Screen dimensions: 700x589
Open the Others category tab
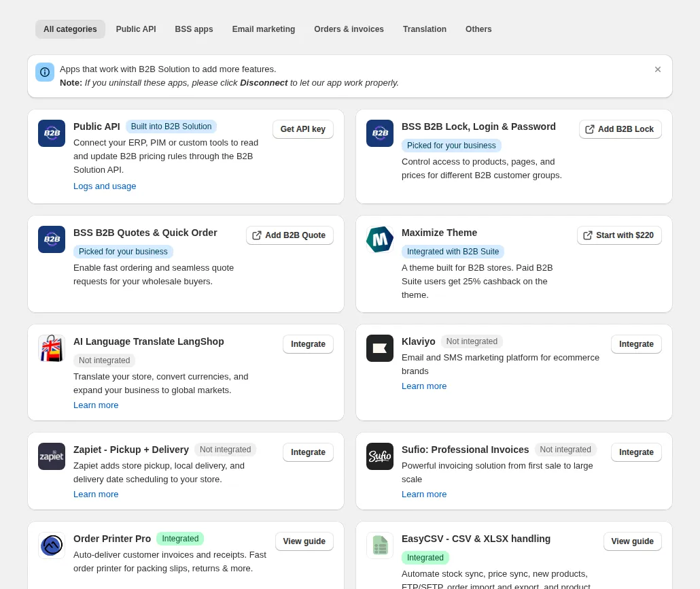pyautogui.click(x=478, y=29)
